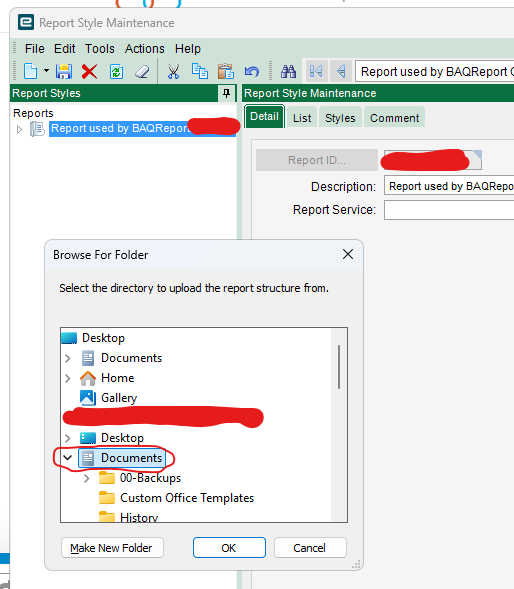Click into the Report Service field
The width and height of the screenshot is (514, 589).
coord(449,210)
